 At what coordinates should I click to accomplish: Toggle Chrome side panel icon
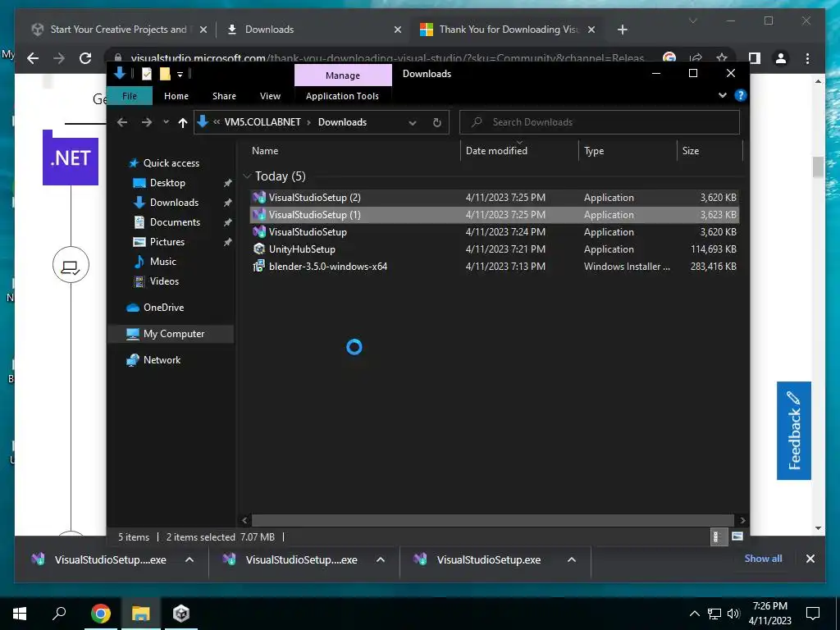(x=755, y=58)
